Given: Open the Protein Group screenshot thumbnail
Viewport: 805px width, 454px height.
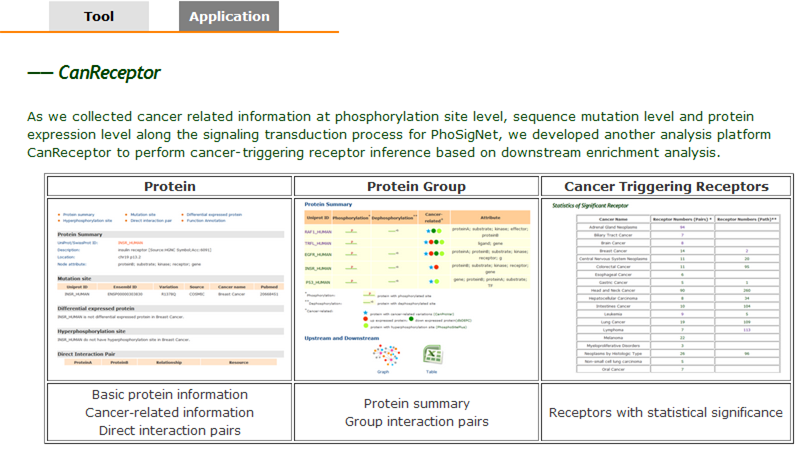Looking at the screenshot, I should click(x=416, y=289).
